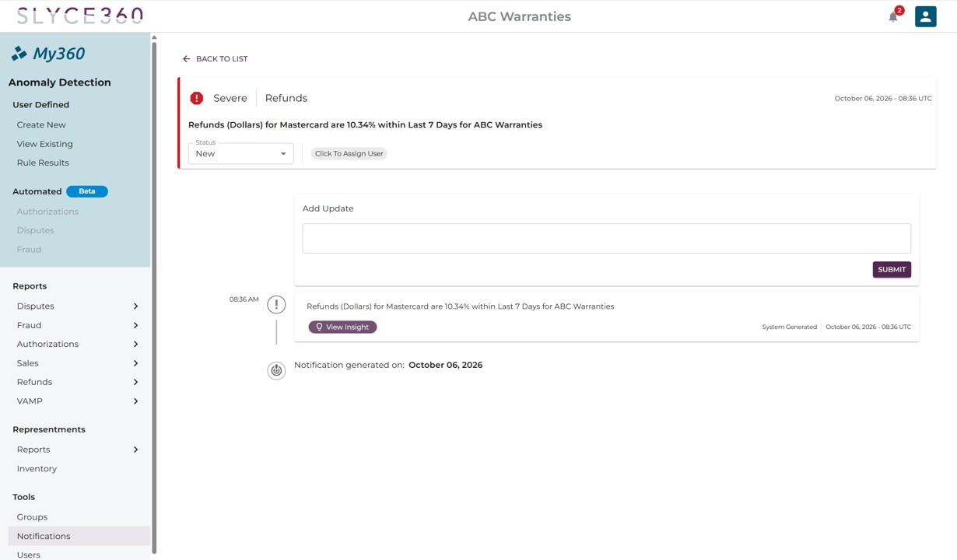Expand the Authorizations reports chevron
The image size is (957, 560).
coord(135,344)
